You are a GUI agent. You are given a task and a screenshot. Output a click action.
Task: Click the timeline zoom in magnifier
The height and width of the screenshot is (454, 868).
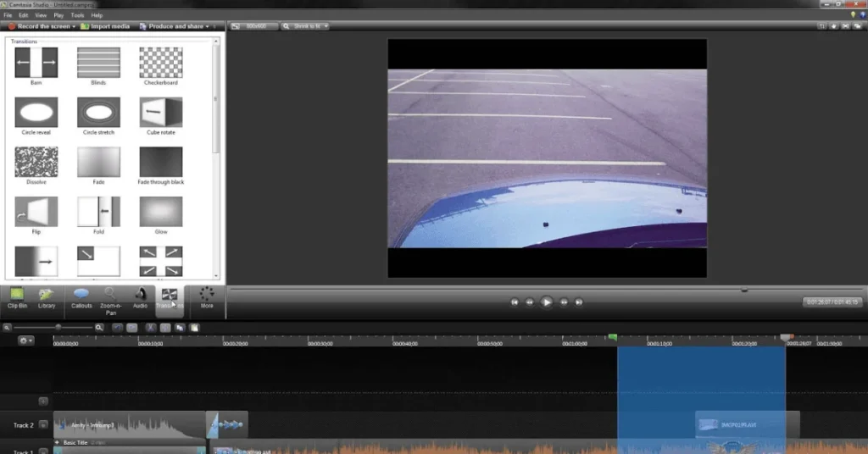tap(99, 327)
